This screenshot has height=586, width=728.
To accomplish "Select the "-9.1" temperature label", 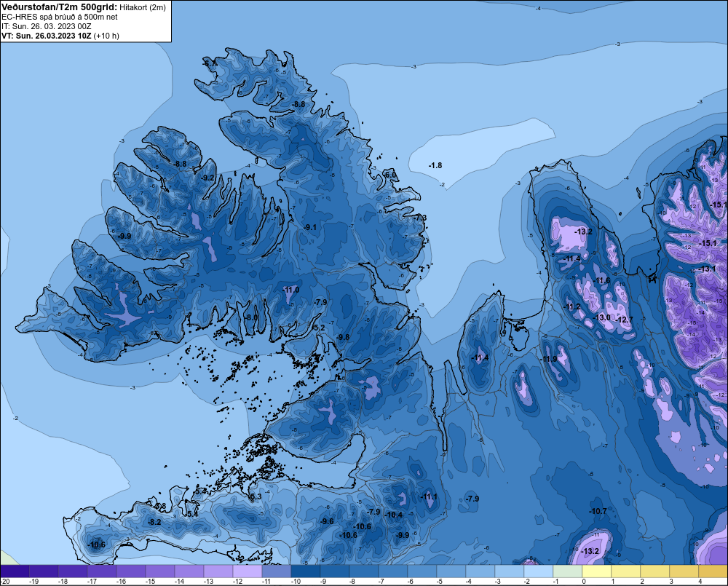I will click(309, 227).
